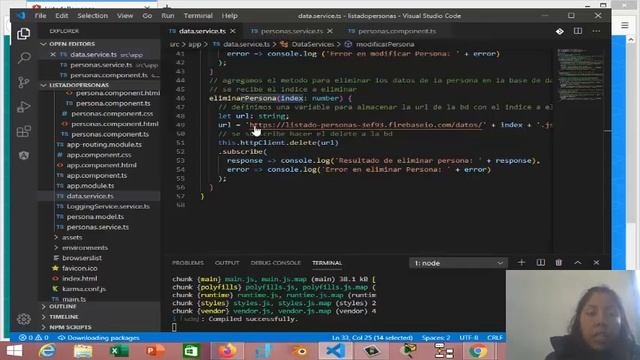Open the Run menu
The image size is (640, 360).
click(x=168, y=16)
